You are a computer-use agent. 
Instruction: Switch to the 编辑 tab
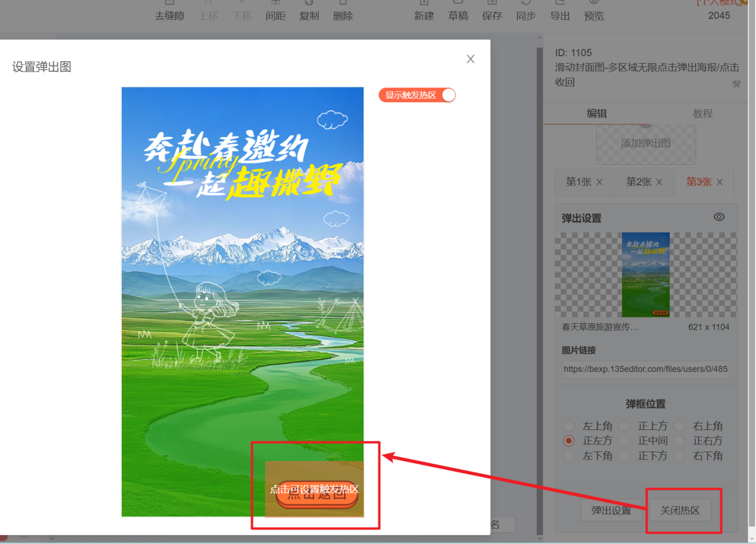click(597, 113)
